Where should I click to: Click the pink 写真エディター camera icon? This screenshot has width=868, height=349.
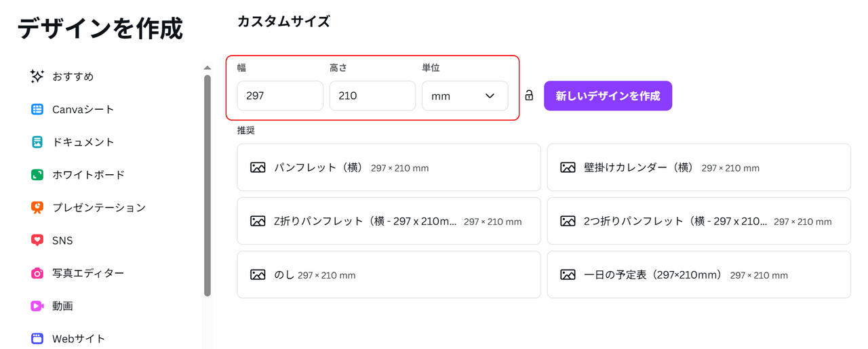coord(37,273)
